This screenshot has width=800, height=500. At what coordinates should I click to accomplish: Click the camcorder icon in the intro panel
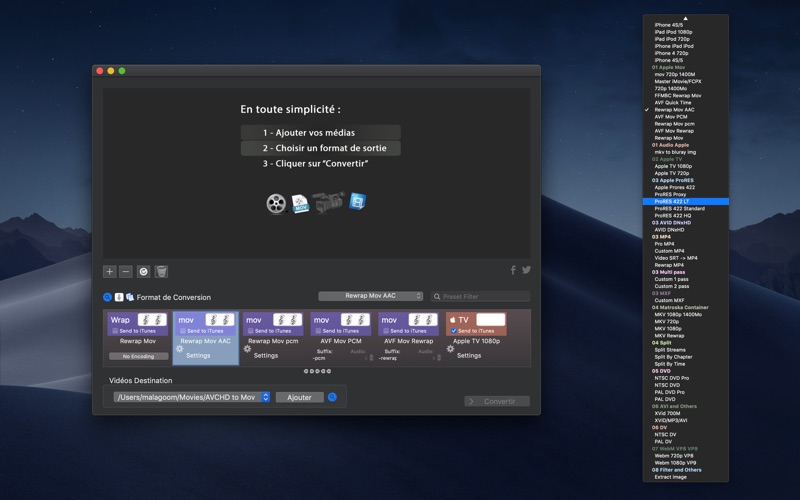click(x=329, y=202)
